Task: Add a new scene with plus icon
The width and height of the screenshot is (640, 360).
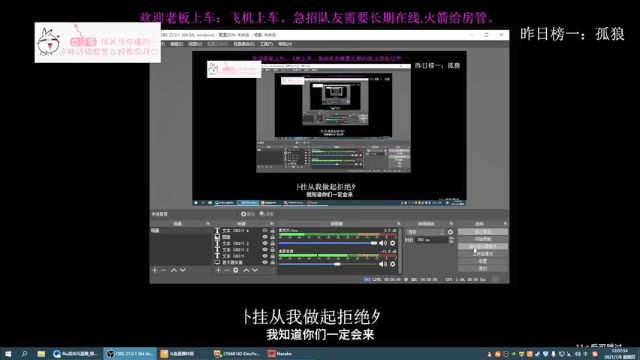Action: (154, 270)
